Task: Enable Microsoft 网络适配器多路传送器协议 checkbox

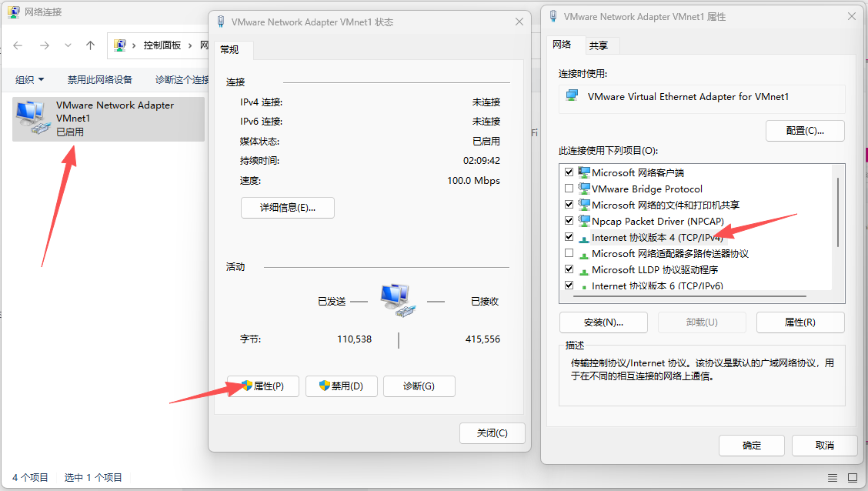Action: tap(569, 253)
